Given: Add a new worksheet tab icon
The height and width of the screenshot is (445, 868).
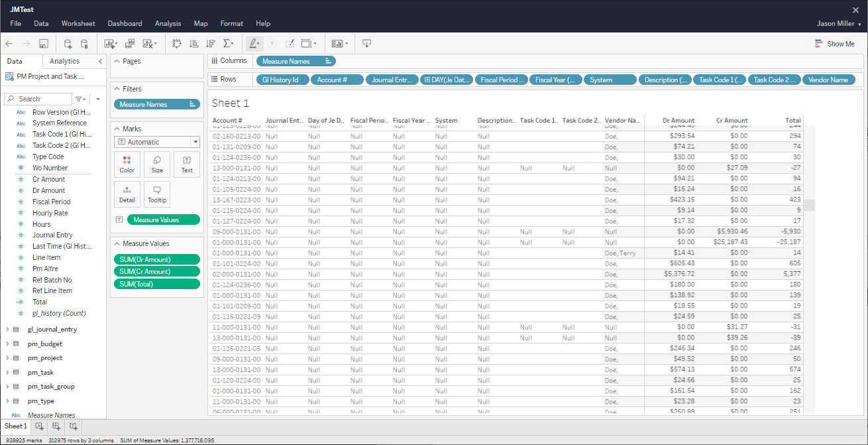Looking at the screenshot, I should pos(40,426).
